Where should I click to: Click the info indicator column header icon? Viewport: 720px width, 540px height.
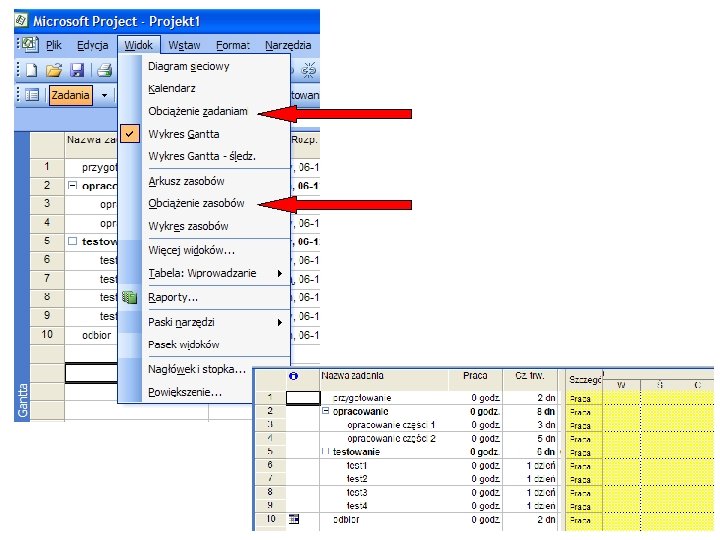pos(293,376)
